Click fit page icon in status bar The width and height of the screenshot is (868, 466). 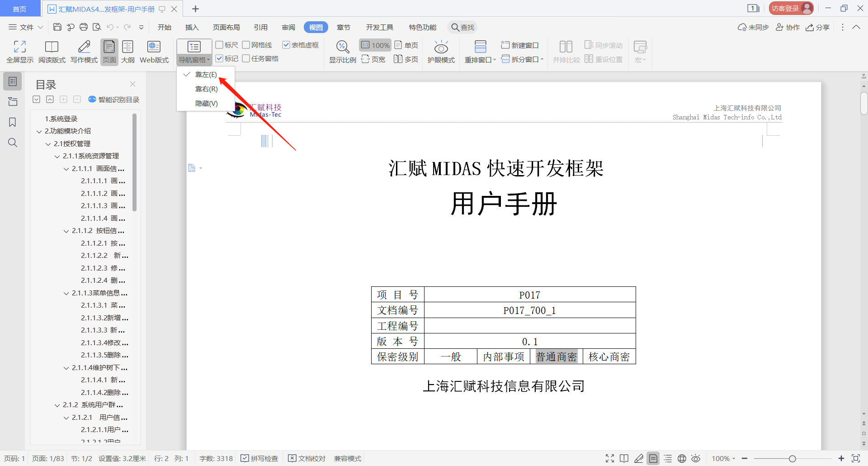pos(856,459)
